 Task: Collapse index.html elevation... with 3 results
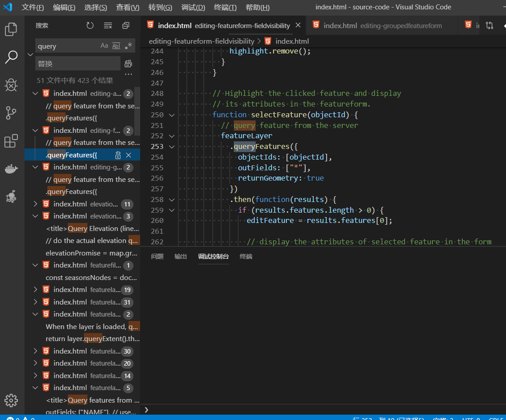(35, 216)
